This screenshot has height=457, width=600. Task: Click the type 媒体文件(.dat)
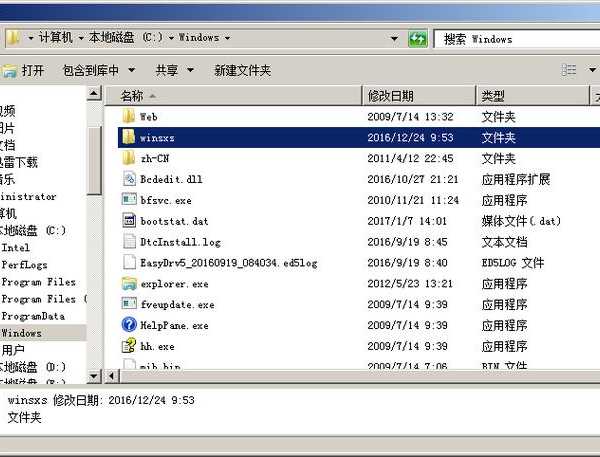[521, 221]
